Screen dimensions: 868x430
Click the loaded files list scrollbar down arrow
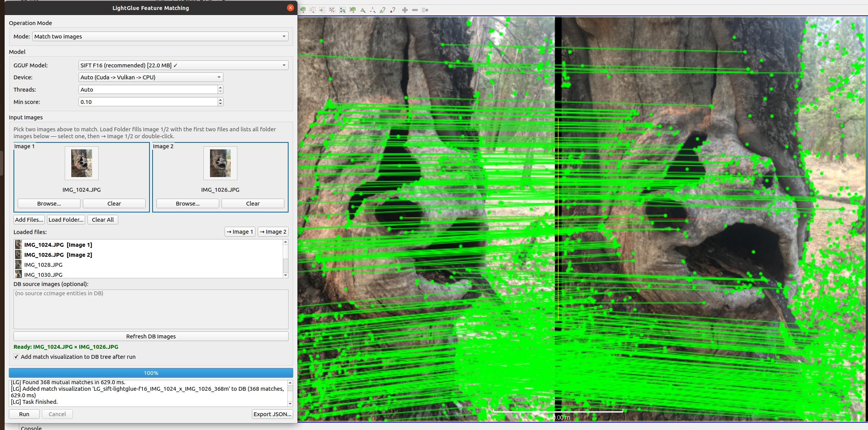point(285,275)
